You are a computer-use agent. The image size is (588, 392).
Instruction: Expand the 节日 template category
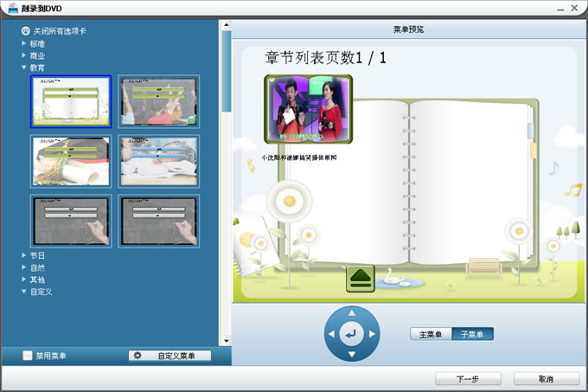coord(24,255)
